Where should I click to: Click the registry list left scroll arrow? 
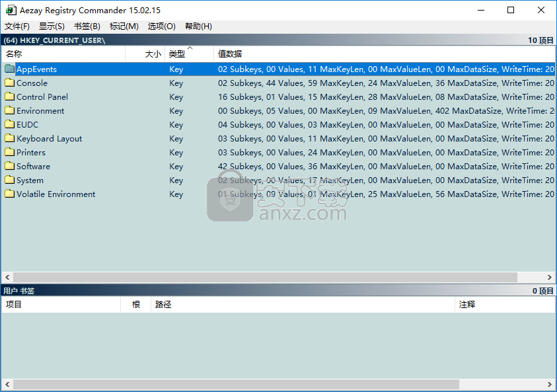(x=7, y=277)
